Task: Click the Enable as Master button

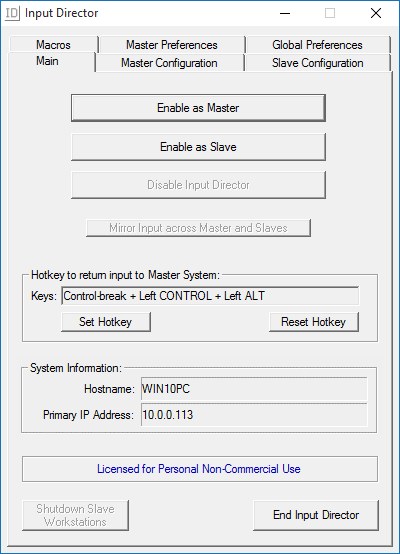Action: (x=198, y=108)
